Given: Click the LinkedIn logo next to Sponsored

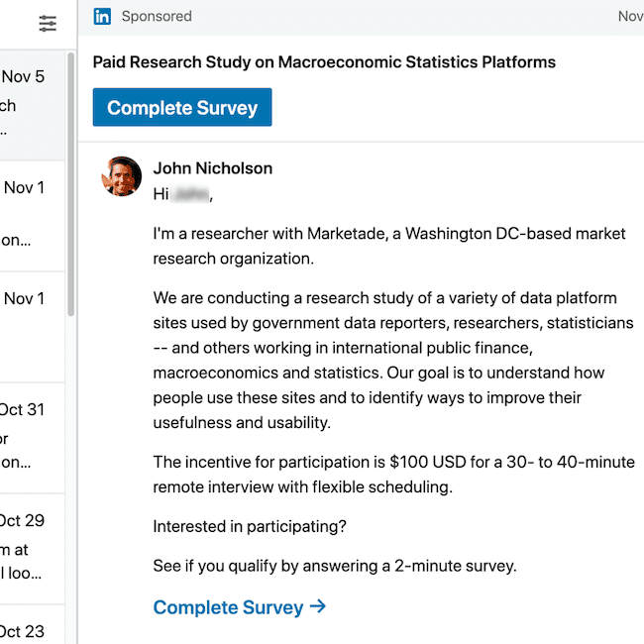Looking at the screenshot, I should [x=102, y=17].
